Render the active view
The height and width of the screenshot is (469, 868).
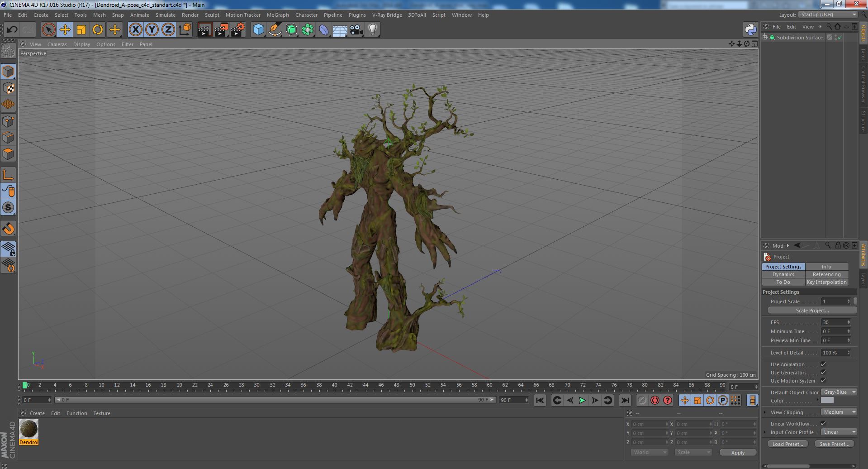204,30
